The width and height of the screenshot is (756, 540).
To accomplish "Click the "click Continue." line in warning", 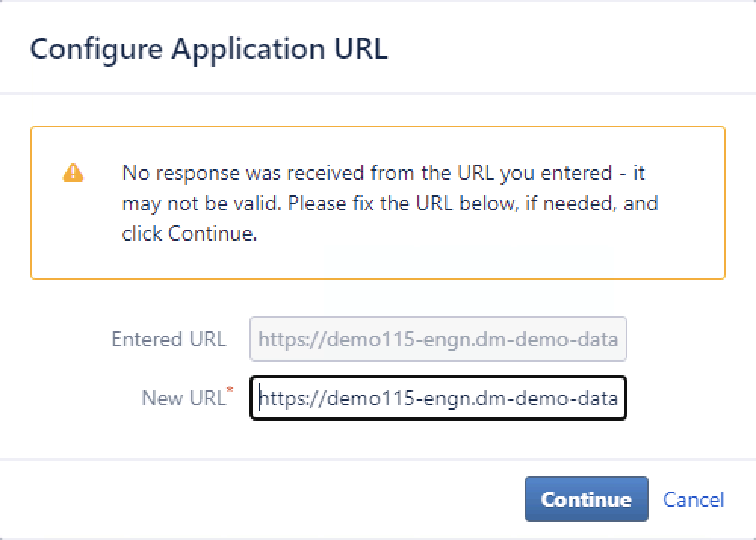I will click(x=190, y=234).
